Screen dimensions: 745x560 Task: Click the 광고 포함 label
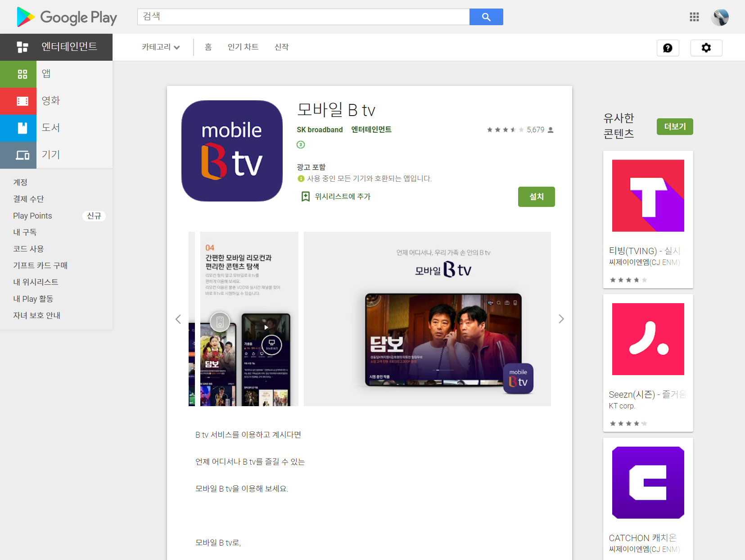point(311,167)
